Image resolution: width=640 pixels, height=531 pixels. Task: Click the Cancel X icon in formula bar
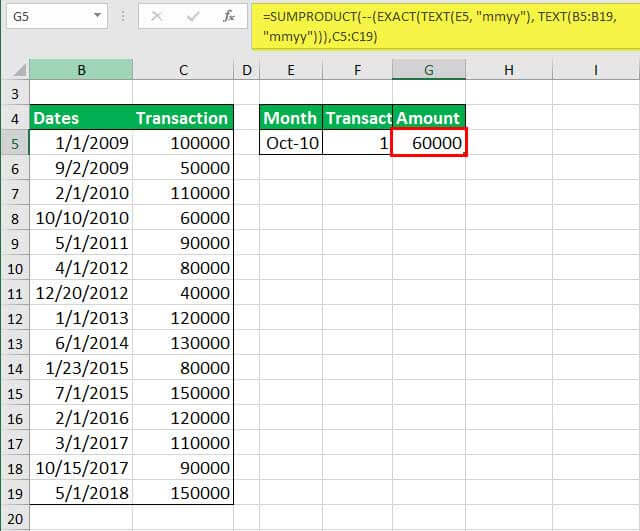coord(157,16)
